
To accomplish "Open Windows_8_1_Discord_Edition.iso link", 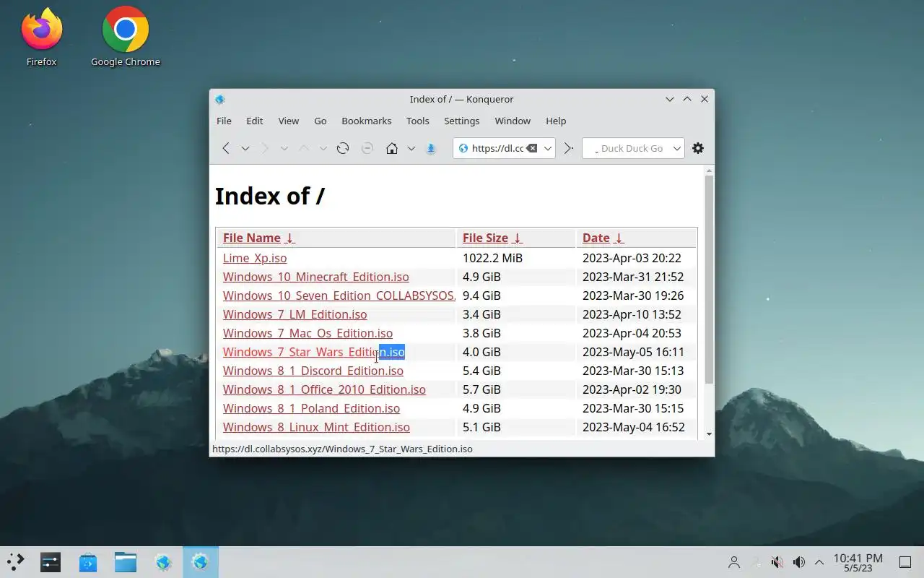I will click(313, 371).
